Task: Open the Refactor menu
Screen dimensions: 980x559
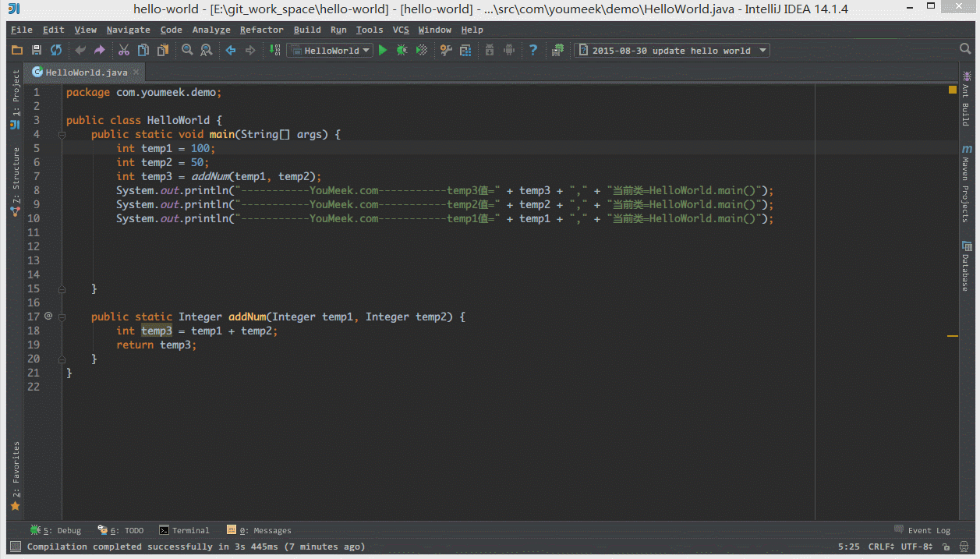Action: [261, 30]
